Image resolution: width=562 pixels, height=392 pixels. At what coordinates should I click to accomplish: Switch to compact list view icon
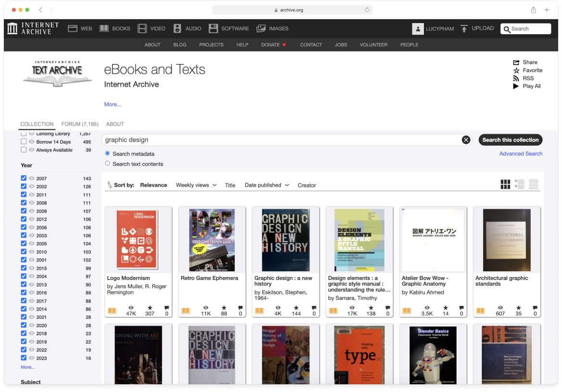tap(533, 185)
